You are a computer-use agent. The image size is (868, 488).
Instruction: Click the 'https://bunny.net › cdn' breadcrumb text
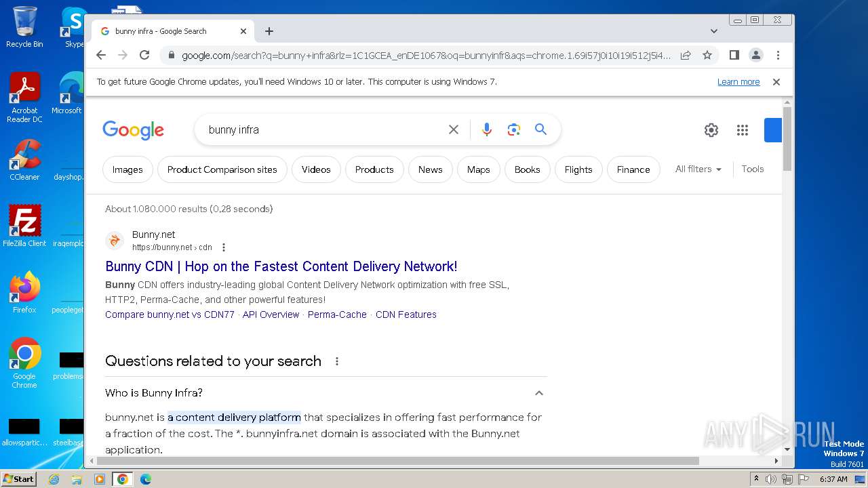(x=172, y=247)
